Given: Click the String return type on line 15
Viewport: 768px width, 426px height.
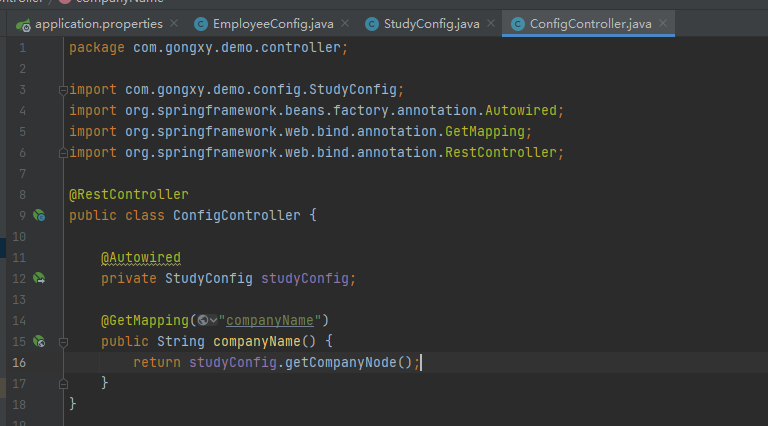Looking at the screenshot, I should point(181,341).
